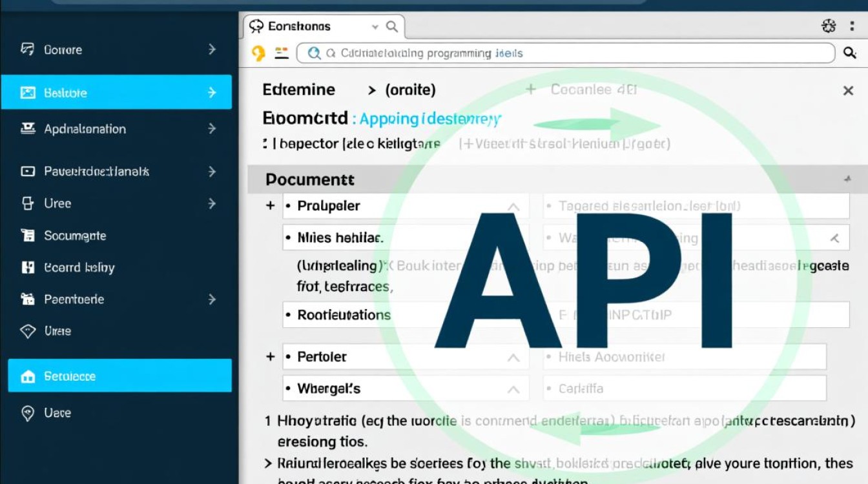Click inside the programming search input field

[x=565, y=53]
